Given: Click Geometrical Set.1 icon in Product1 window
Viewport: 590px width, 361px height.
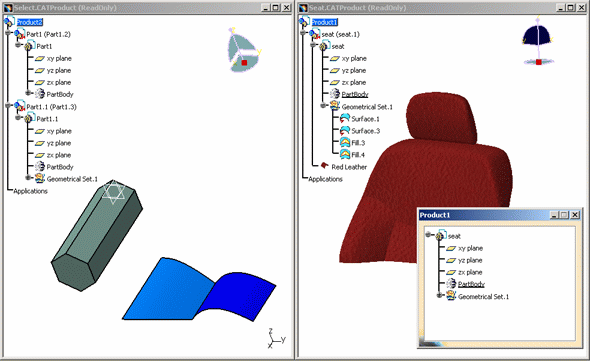Looking at the screenshot, I should point(451,296).
